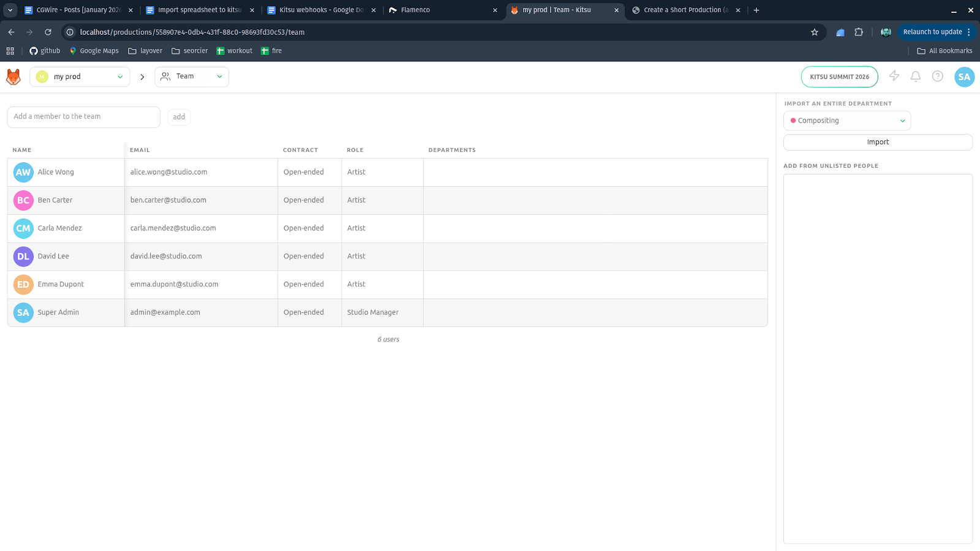Expand the Compositing department dropdown

pos(846,121)
